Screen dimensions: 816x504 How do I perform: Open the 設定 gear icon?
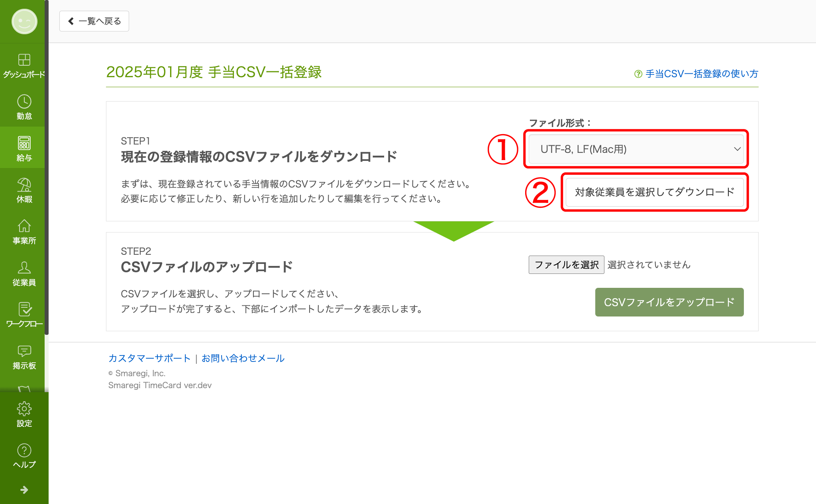[x=24, y=409]
